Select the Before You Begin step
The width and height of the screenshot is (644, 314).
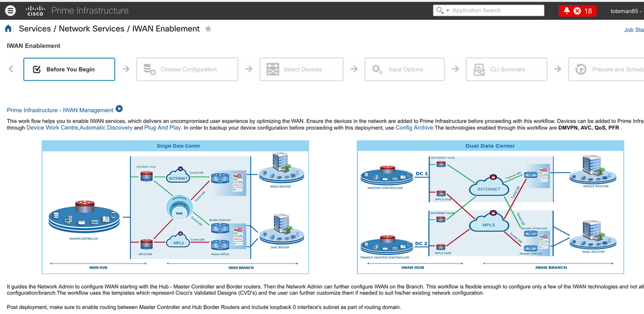(x=69, y=69)
